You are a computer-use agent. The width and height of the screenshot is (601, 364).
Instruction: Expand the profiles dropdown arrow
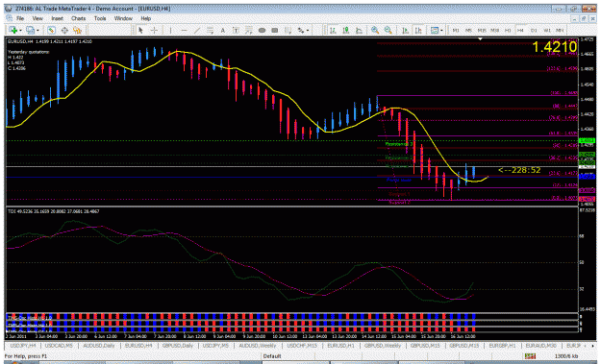(38, 31)
